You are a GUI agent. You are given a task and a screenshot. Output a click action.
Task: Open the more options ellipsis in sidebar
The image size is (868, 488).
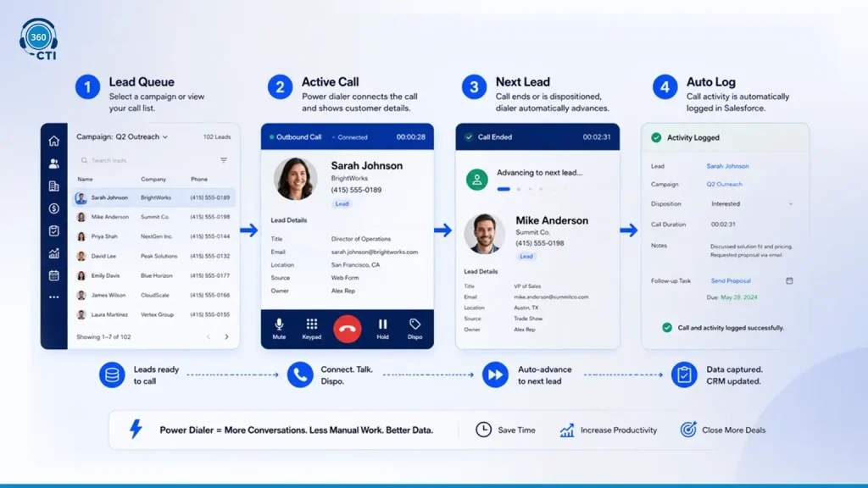[x=53, y=297]
